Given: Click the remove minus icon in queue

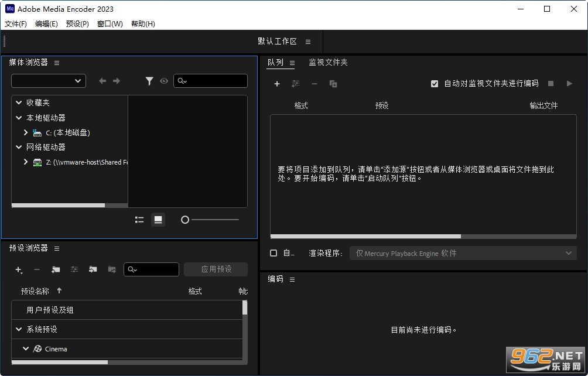Looking at the screenshot, I should (x=314, y=84).
